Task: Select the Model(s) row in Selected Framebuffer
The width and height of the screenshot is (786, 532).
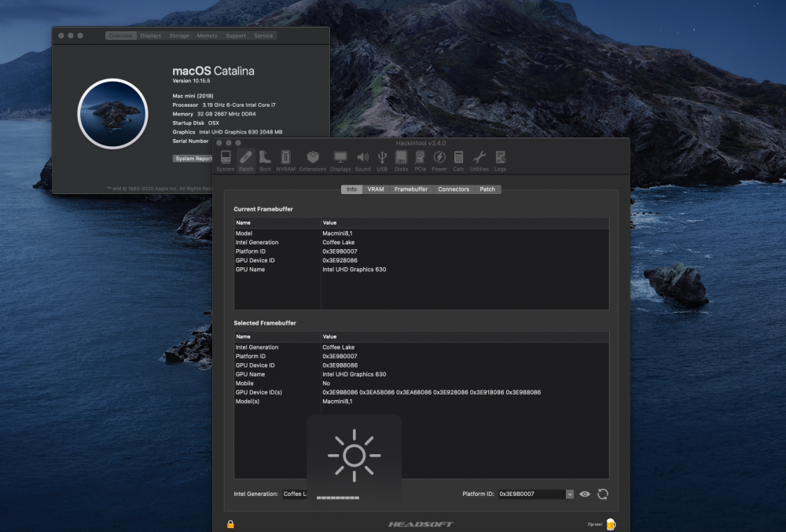Action: pyautogui.click(x=421, y=402)
